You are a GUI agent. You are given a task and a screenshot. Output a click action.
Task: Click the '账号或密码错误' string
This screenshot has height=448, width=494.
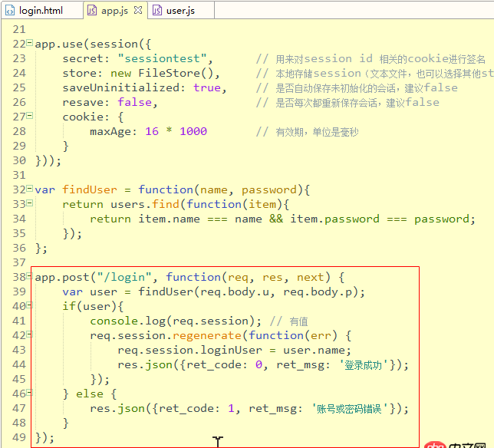350,408
